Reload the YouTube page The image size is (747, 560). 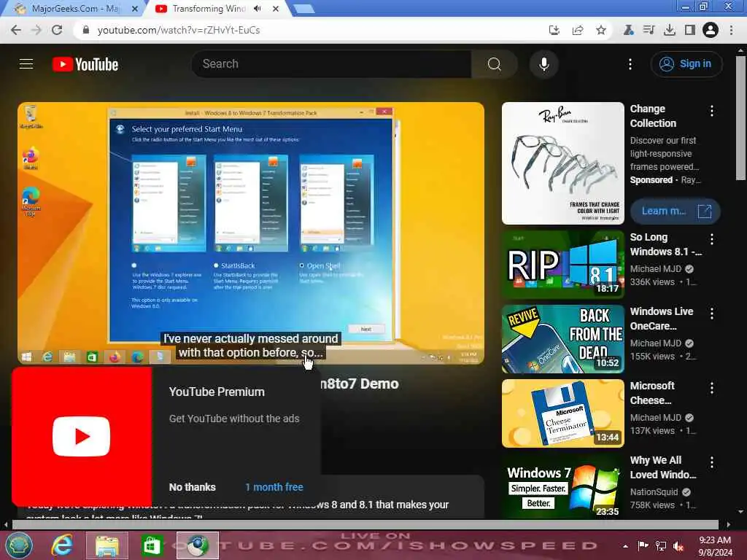(x=57, y=30)
